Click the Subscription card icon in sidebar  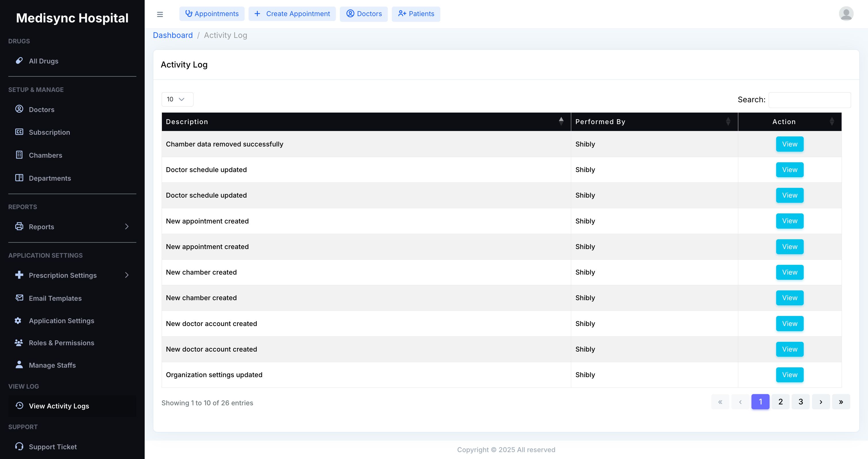tap(19, 132)
